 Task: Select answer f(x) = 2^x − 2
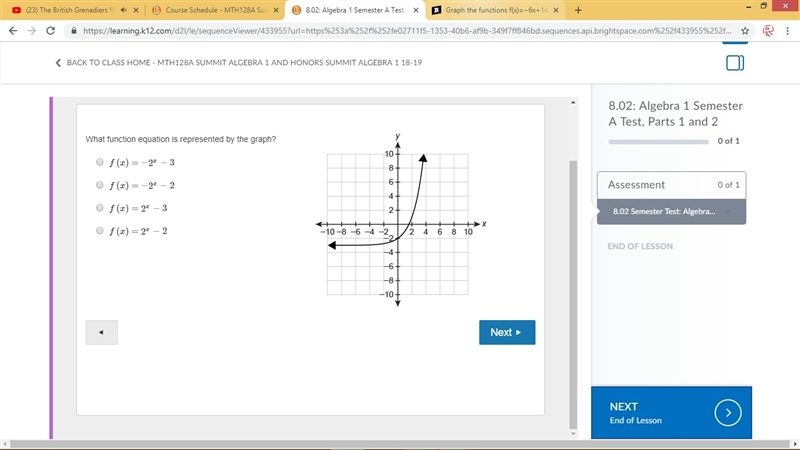99,231
